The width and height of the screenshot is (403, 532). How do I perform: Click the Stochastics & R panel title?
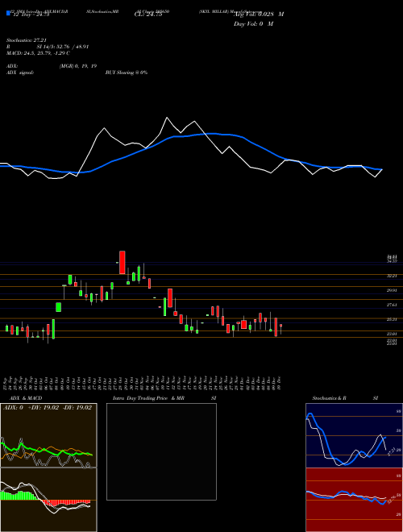click(x=330, y=398)
